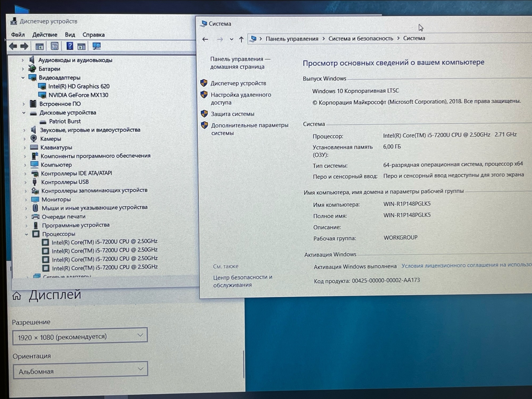The width and height of the screenshot is (532, 399).
Task: Expand the Клавиатуры node
Action: 25,148
